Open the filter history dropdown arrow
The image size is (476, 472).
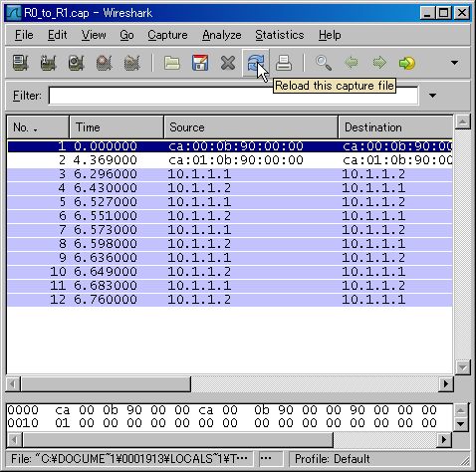coord(432,96)
